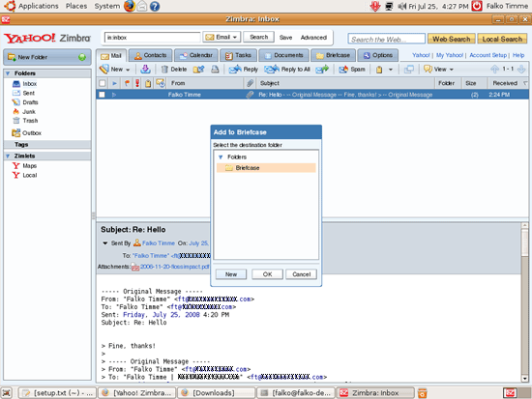This screenshot has width=532, height=399.
Task: Click the PDF attachment icon
Action: coord(135,267)
